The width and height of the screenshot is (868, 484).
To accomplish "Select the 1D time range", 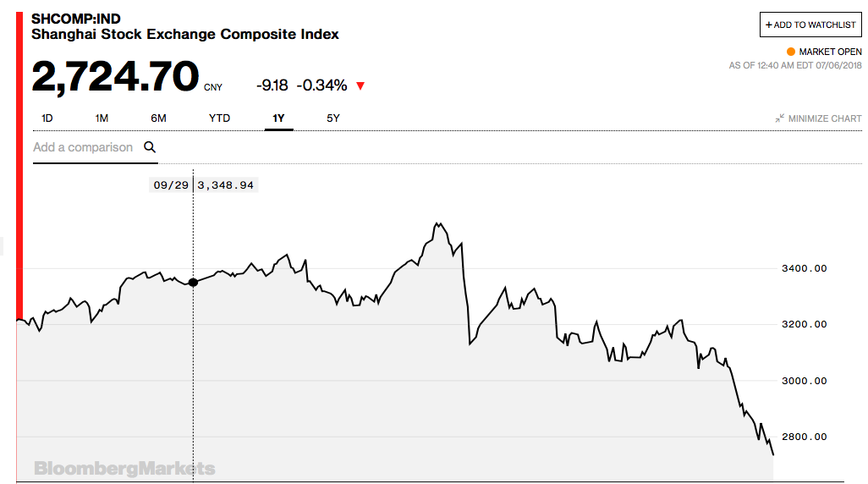I will pos(47,118).
